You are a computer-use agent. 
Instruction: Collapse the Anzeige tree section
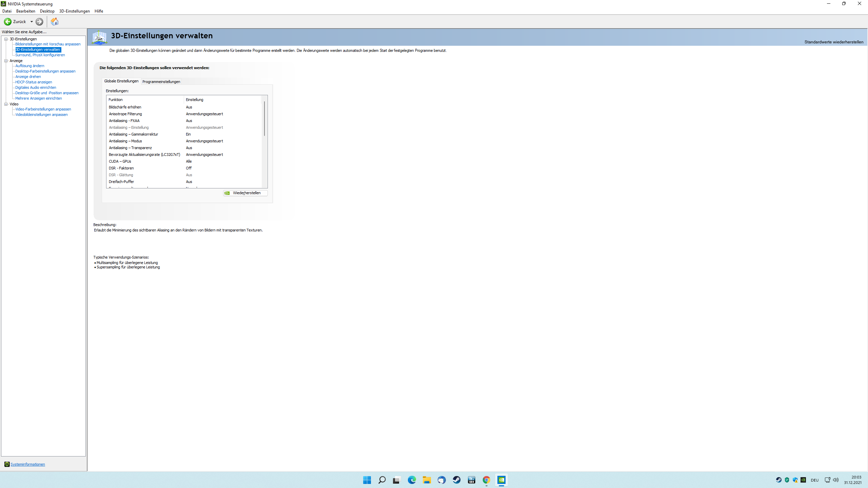pos(6,60)
